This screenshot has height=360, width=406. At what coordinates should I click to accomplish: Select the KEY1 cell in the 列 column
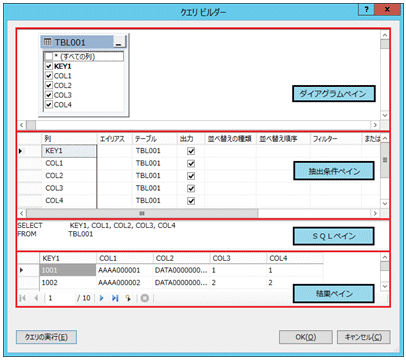click(x=69, y=151)
